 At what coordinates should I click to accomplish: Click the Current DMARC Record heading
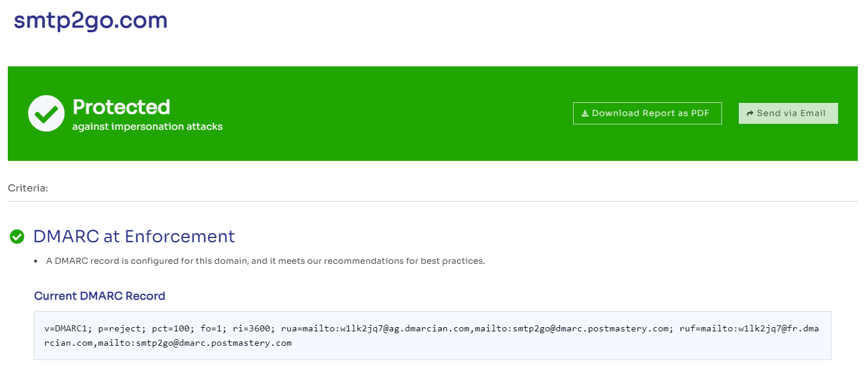[x=99, y=295]
